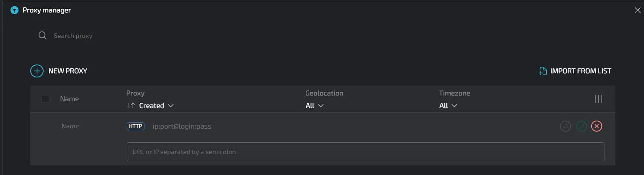Open the Created sort dropdown
644x175 pixels.
pyautogui.click(x=157, y=106)
